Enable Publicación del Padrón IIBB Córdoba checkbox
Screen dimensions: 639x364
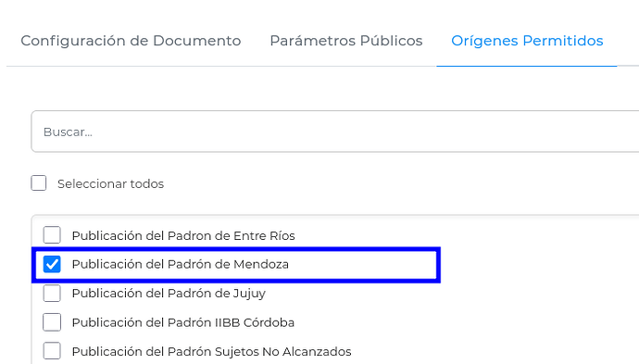pos(52,322)
